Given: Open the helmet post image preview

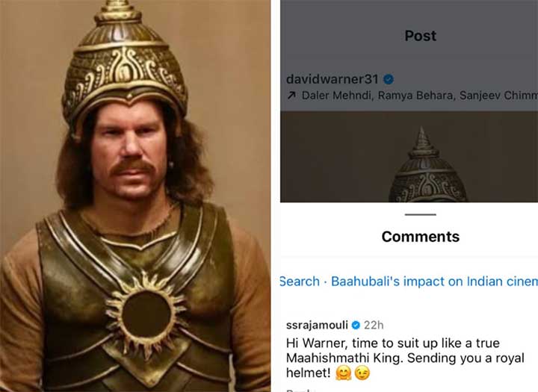Looking at the screenshot, I should coord(427,163).
